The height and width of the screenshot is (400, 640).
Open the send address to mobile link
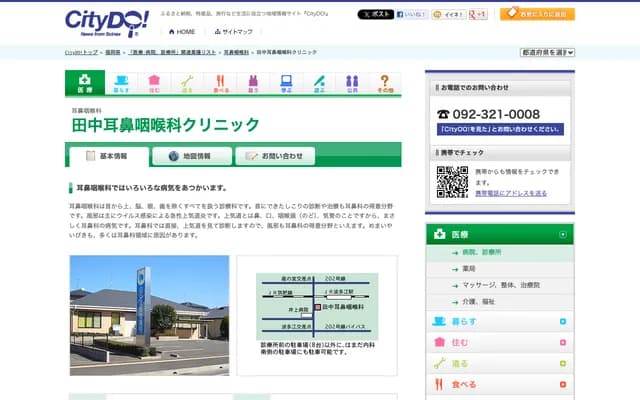(511, 193)
